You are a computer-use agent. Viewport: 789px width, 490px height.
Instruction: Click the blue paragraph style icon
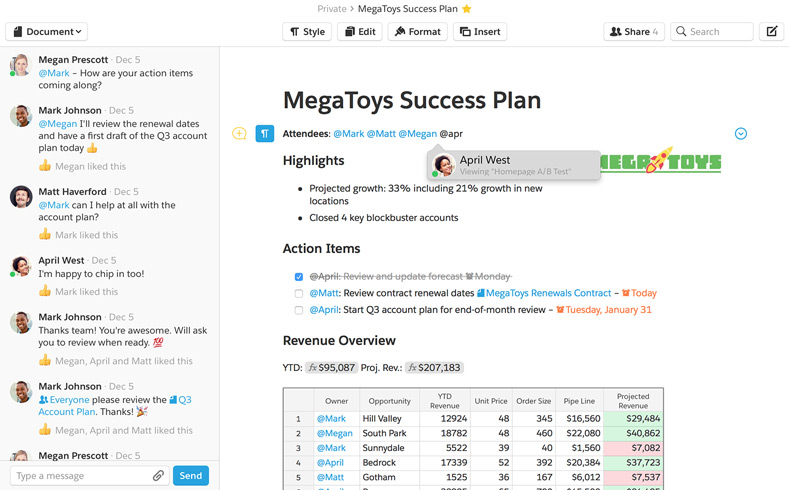265,133
